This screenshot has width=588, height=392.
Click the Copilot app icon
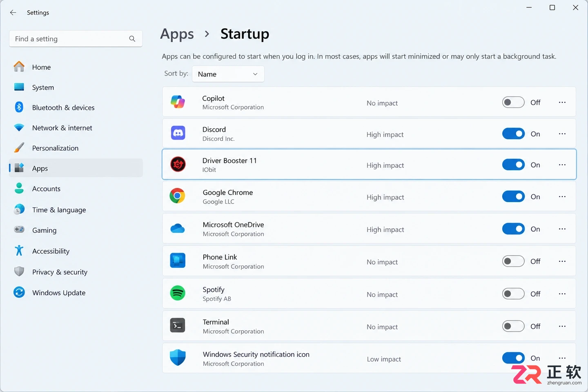[178, 102]
